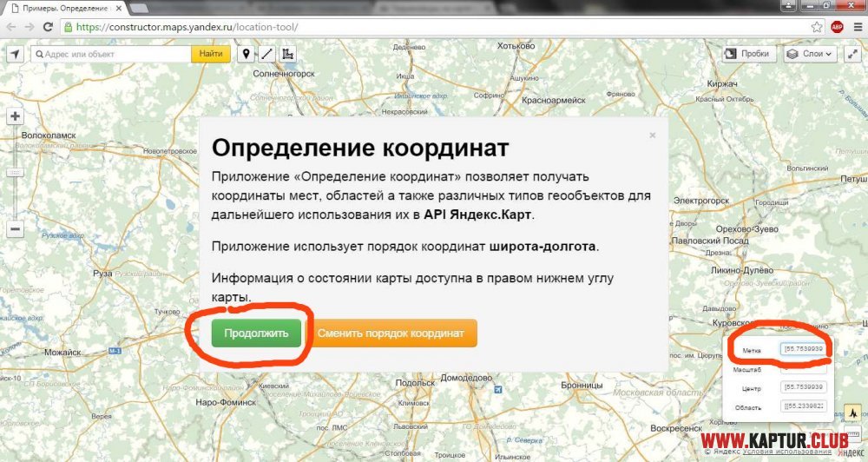Click the Хотьково town label on map
Viewport: 868px width, 462px height.
coord(516,46)
